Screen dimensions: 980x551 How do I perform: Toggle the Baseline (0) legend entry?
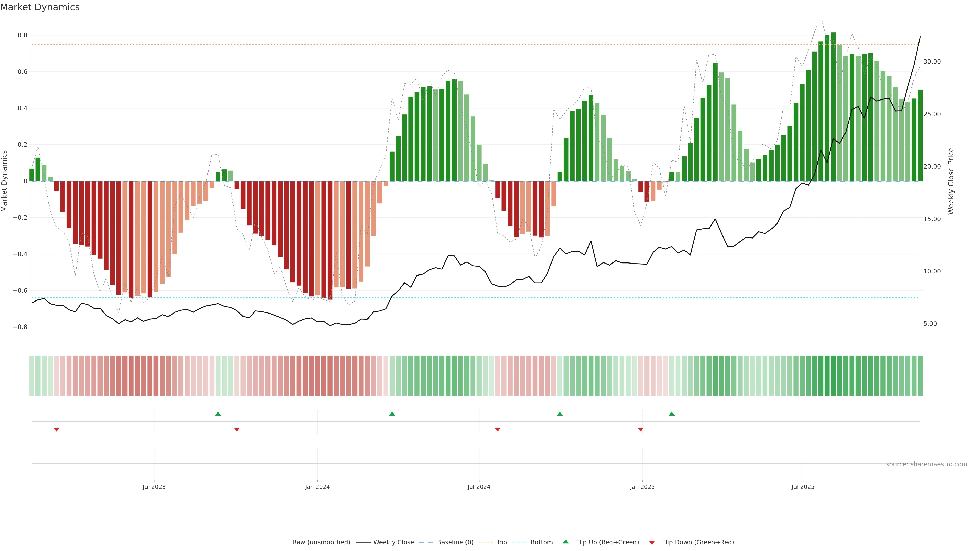[x=455, y=542]
